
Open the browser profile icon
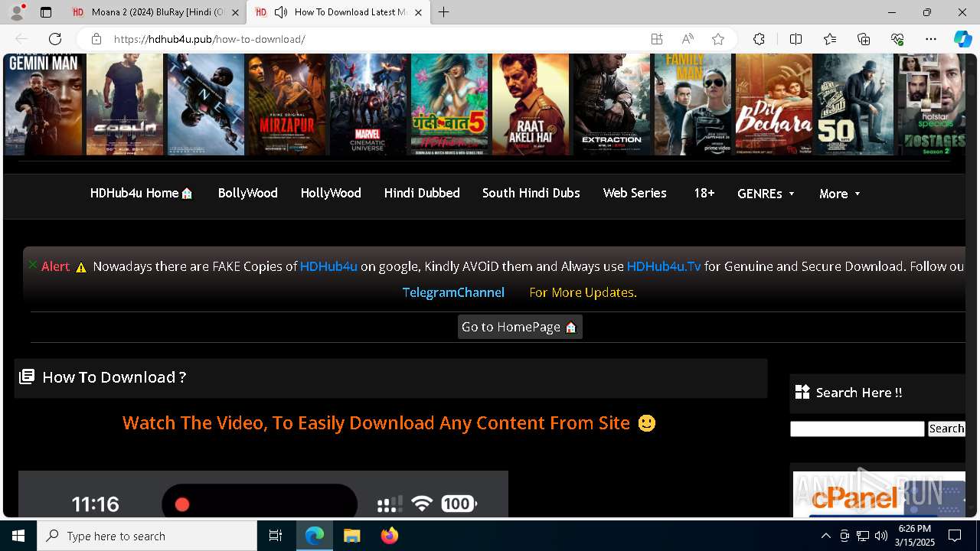[x=17, y=12]
